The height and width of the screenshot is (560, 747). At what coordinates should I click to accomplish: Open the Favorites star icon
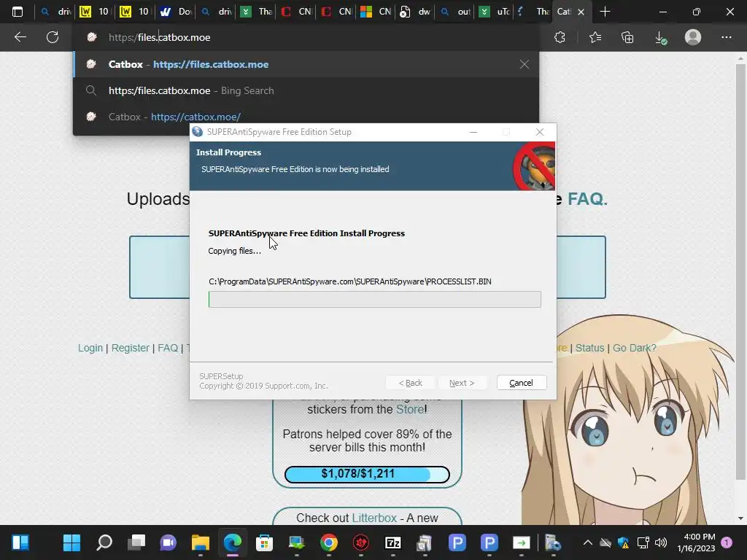pos(595,37)
